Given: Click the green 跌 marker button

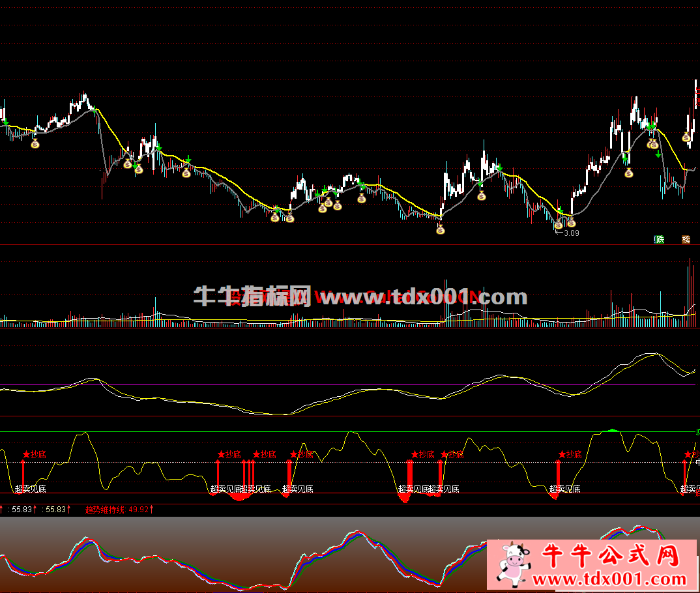Looking at the screenshot, I should pos(660,240).
